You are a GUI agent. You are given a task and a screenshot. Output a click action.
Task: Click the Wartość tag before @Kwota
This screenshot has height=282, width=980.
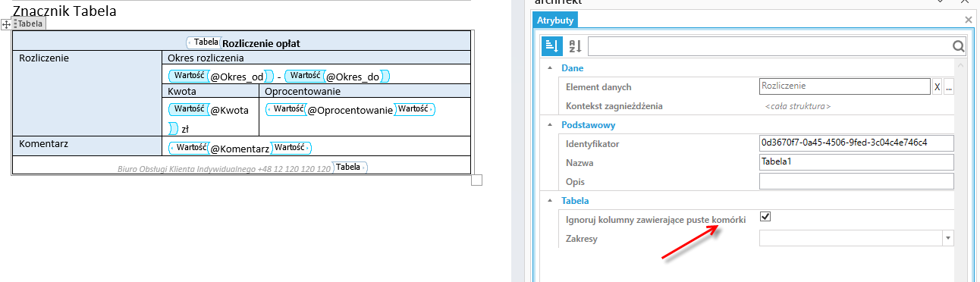(189, 109)
